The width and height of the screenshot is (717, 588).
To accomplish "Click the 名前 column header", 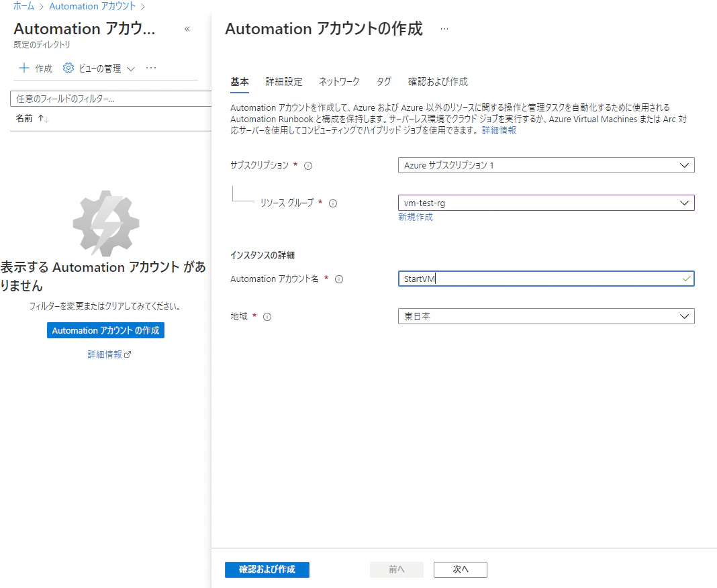I will coord(24,118).
